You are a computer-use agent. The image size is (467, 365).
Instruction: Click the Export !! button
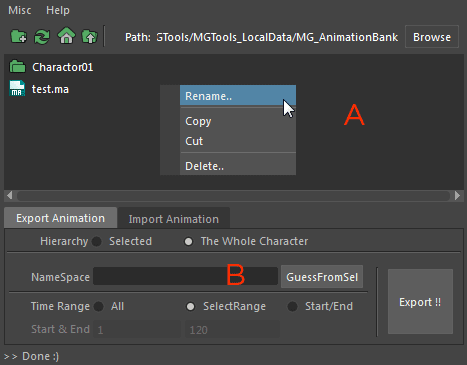click(x=420, y=302)
